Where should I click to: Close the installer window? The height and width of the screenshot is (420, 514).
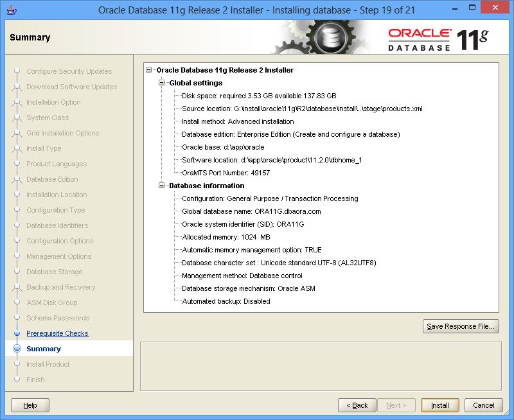(495, 8)
